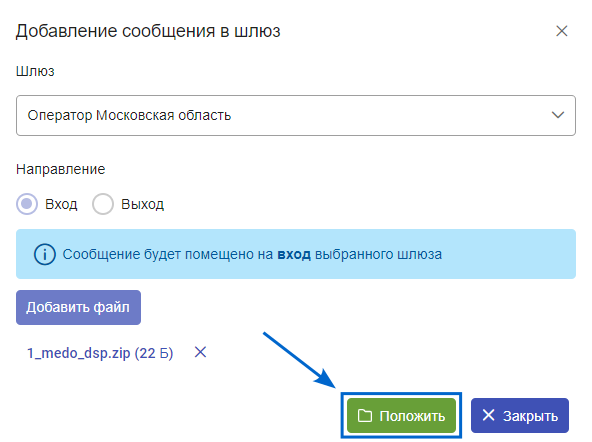Screen dimensions: 592x442
Task: Click the green Положить button
Action: (x=401, y=416)
